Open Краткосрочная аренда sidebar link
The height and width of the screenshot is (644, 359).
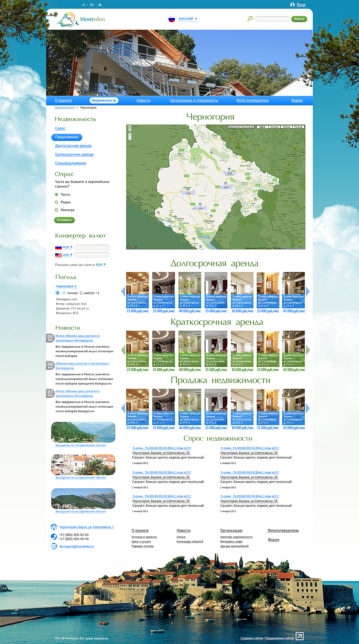pyautogui.click(x=74, y=154)
